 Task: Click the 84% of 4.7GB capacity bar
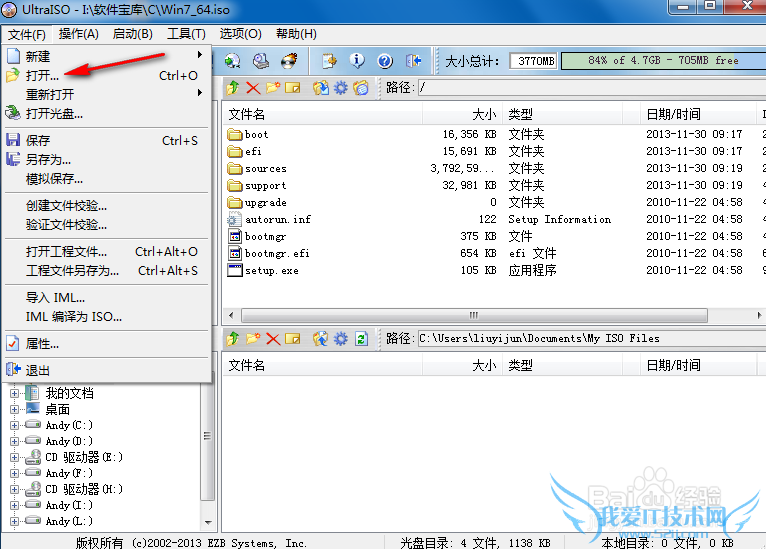pyautogui.click(x=663, y=61)
